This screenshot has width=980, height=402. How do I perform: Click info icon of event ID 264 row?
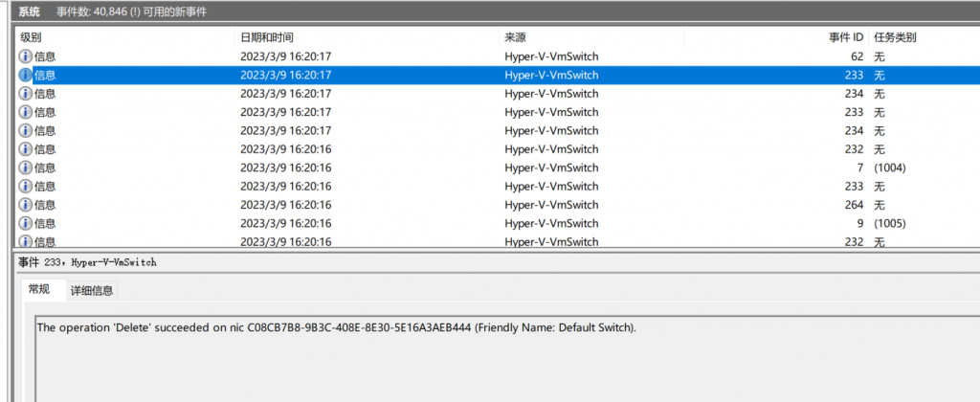[26, 205]
